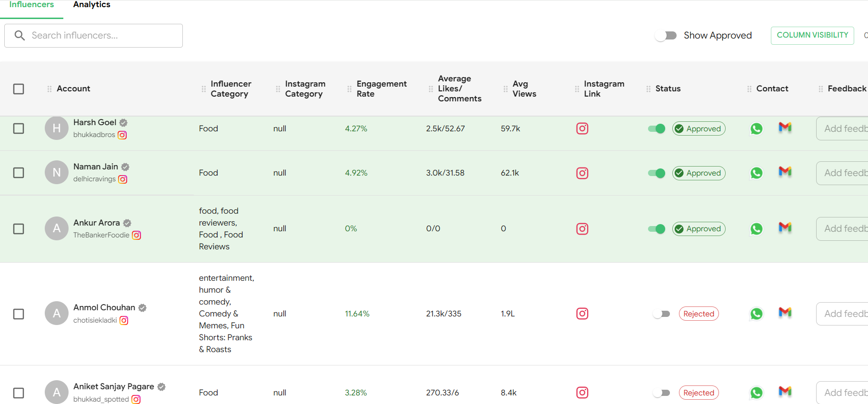Click the Search influencers input field

pos(102,36)
